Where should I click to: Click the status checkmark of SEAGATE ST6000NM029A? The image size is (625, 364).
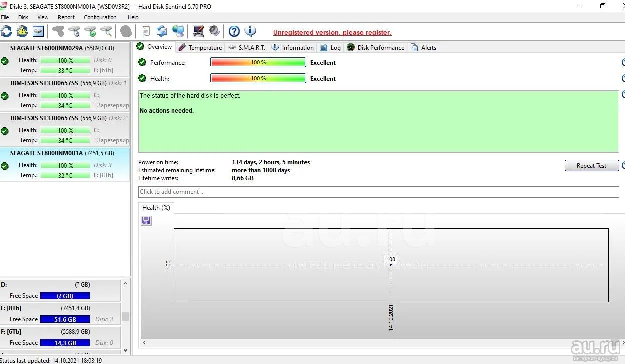[x=5, y=61]
